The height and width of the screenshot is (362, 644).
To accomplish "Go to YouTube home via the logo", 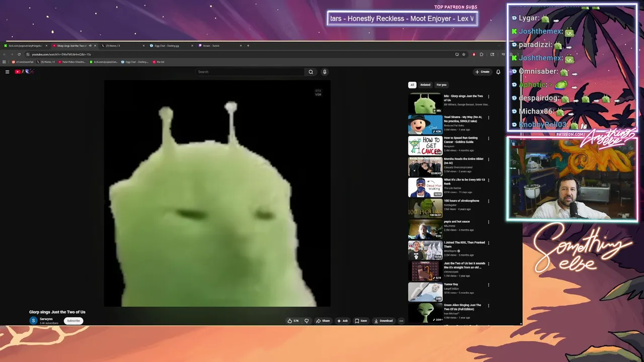I will (24, 72).
